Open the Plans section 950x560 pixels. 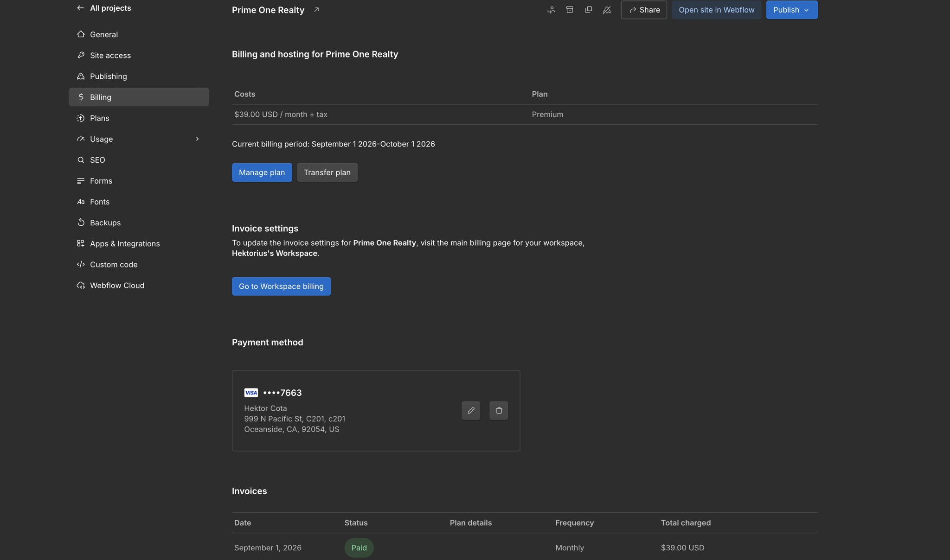point(139,118)
